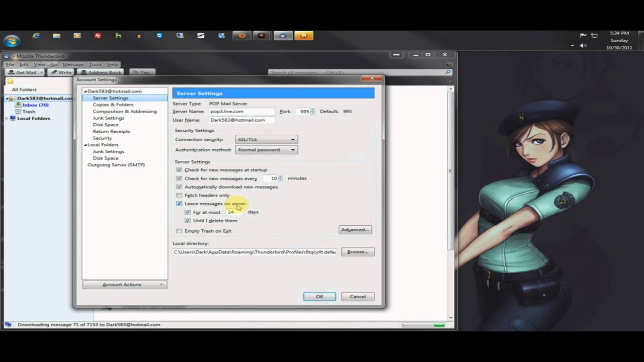Open the Tools menu
The image size is (644, 362).
95,64
